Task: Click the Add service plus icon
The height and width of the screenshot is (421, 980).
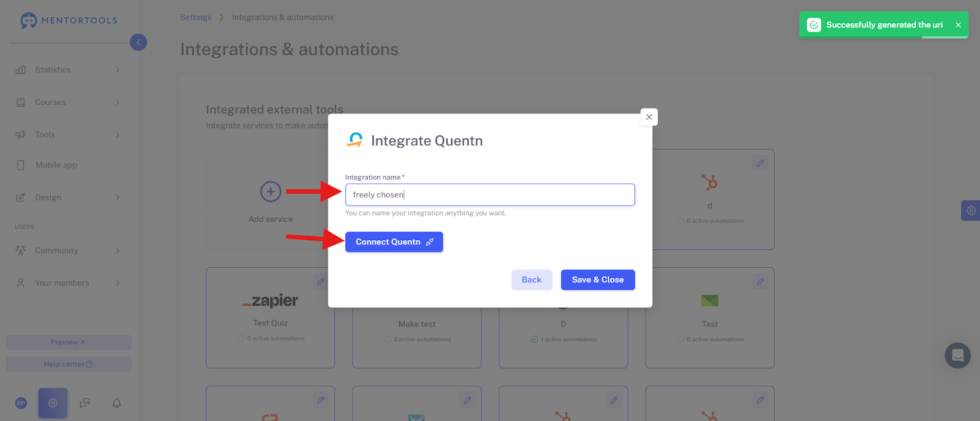Action: (x=271, y=192)
